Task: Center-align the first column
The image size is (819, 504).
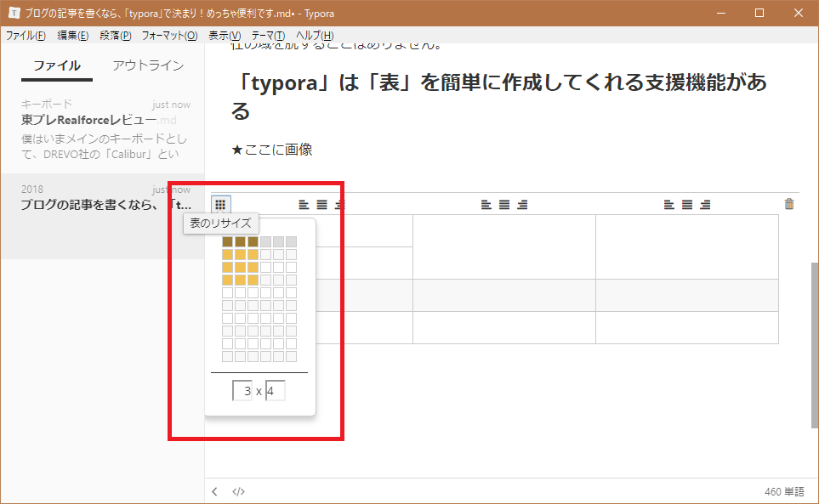Action: tap(321, 205)
